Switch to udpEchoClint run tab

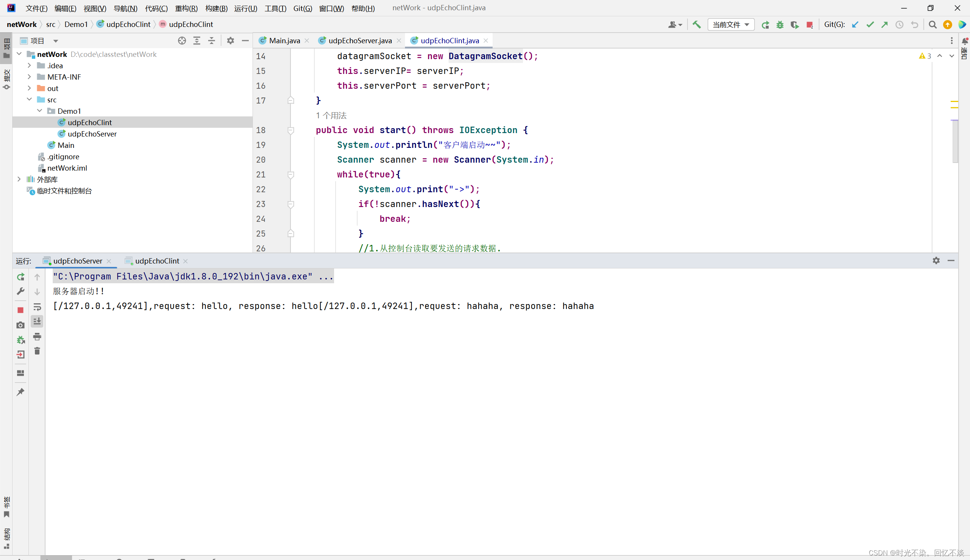click(x=157, y=261)
